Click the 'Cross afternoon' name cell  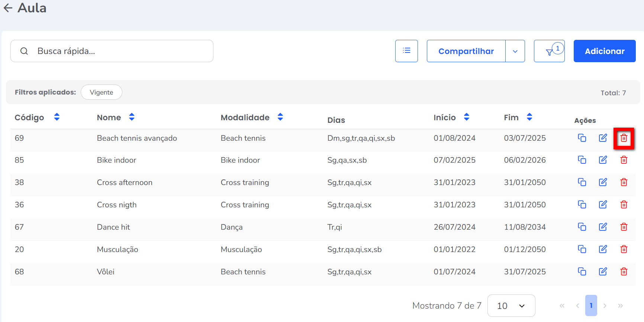tap(125, 182)
